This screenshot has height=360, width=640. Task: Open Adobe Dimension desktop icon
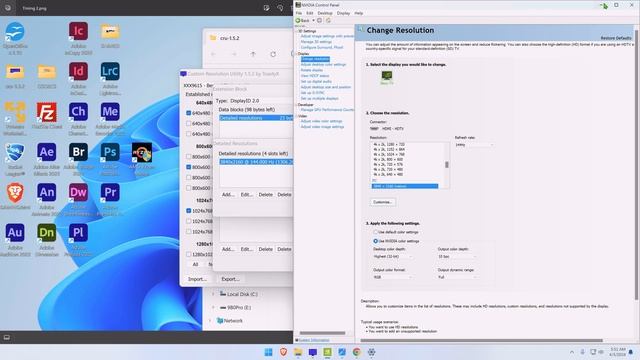47,240
